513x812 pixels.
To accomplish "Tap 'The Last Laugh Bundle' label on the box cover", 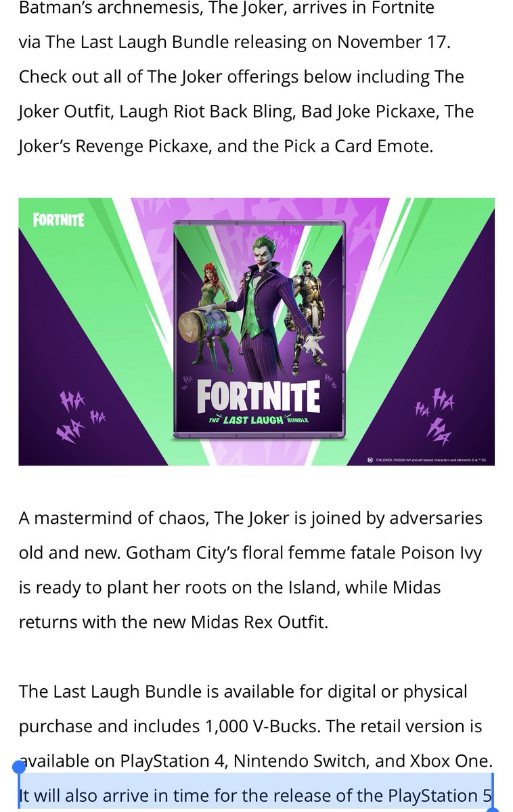I will [259, 420].
